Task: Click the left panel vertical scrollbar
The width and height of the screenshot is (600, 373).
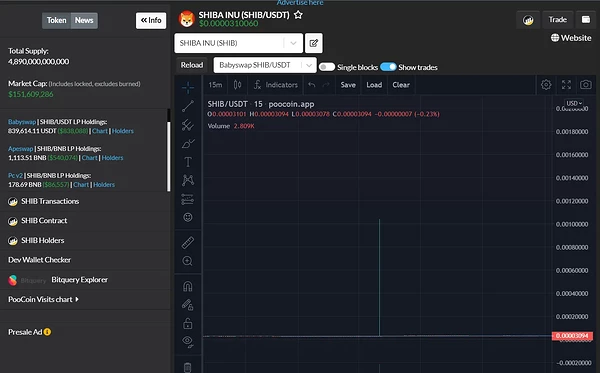Action: click(168, 156)
